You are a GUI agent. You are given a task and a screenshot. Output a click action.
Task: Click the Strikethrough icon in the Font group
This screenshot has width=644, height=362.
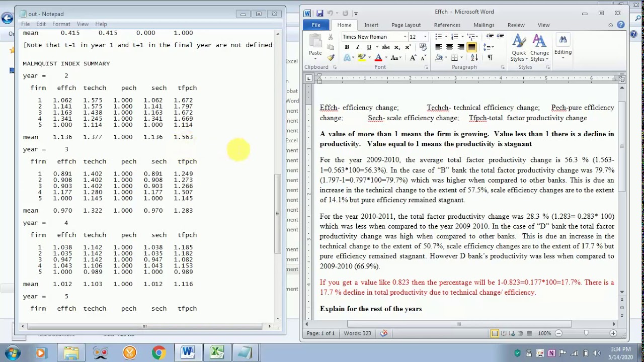(386, 47)
